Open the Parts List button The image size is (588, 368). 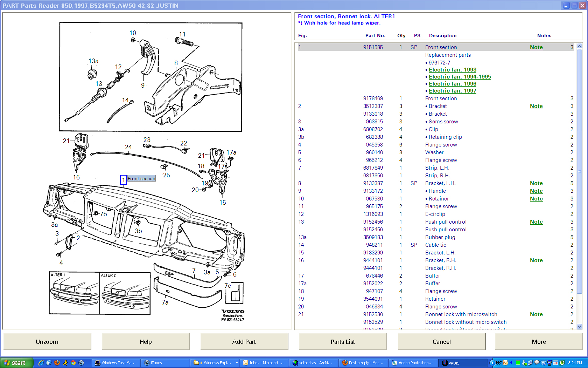343,342
